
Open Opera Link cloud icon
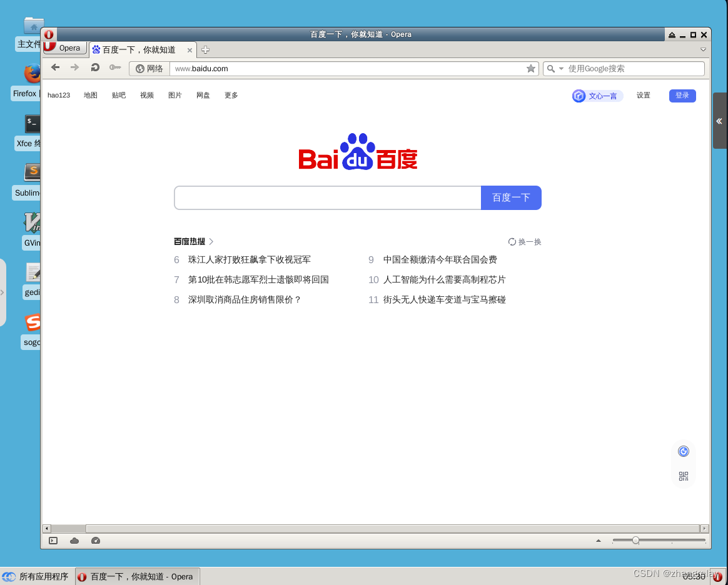tap(74, 541)
